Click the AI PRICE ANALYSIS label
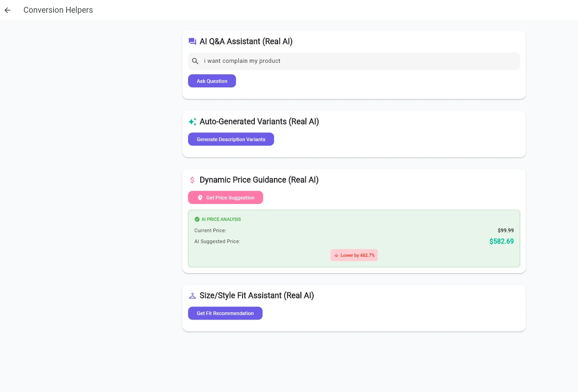Screen dimensions: 578x392 [x=221, y=219]
